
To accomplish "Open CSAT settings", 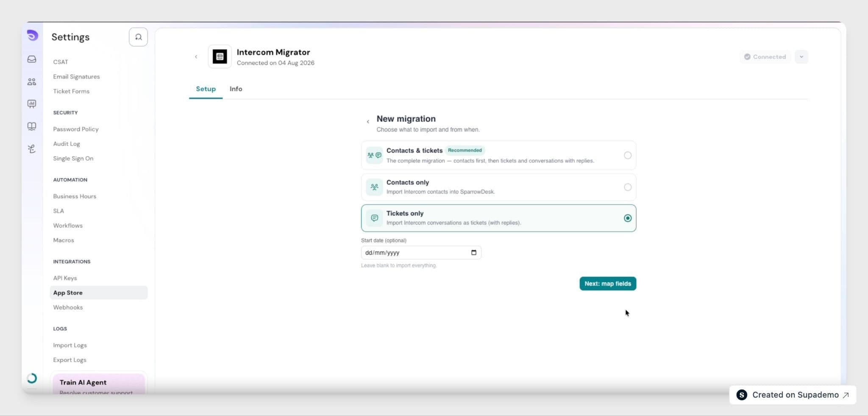I will (61, 62).
